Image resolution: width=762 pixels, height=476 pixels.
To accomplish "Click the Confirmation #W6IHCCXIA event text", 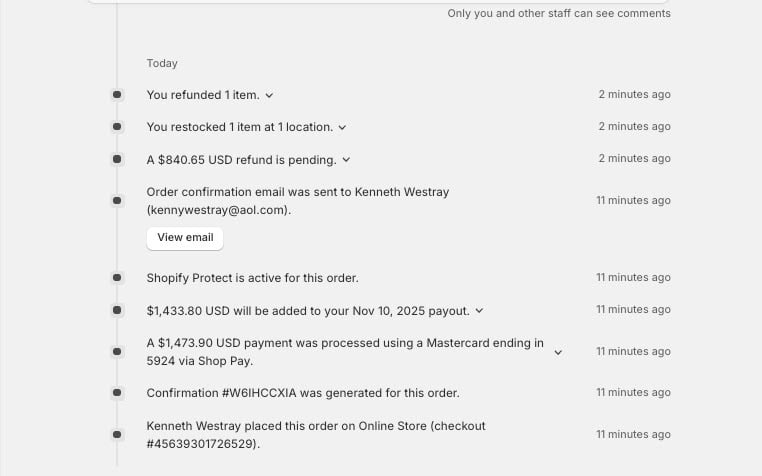I will click(302, 394).
